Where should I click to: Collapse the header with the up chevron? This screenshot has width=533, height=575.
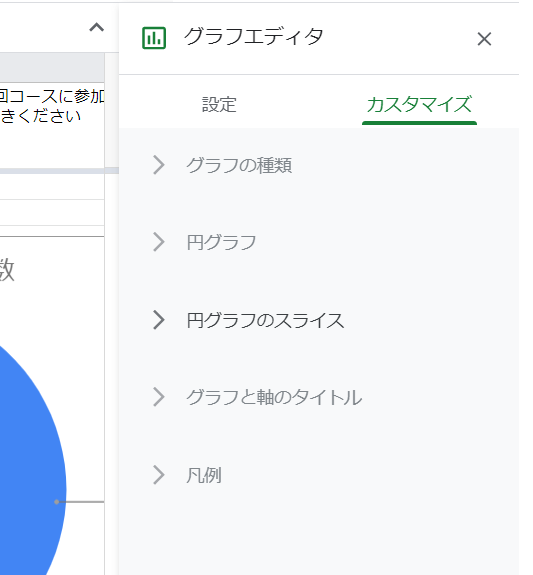(x=96, y=28)
